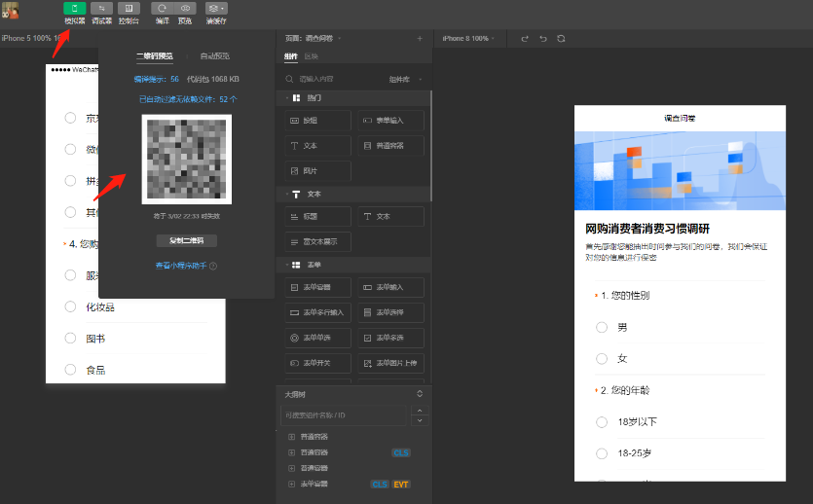
Task: Select the 男 radio option
Action: pos(602,328)
